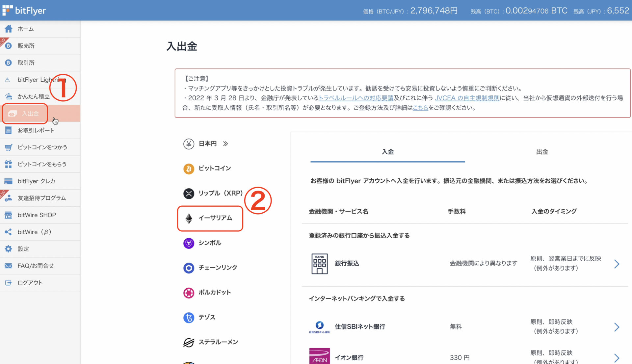Click FAQ/お問合せ menu label
Viewport: 632px width, 364px height.
[36, 266]
